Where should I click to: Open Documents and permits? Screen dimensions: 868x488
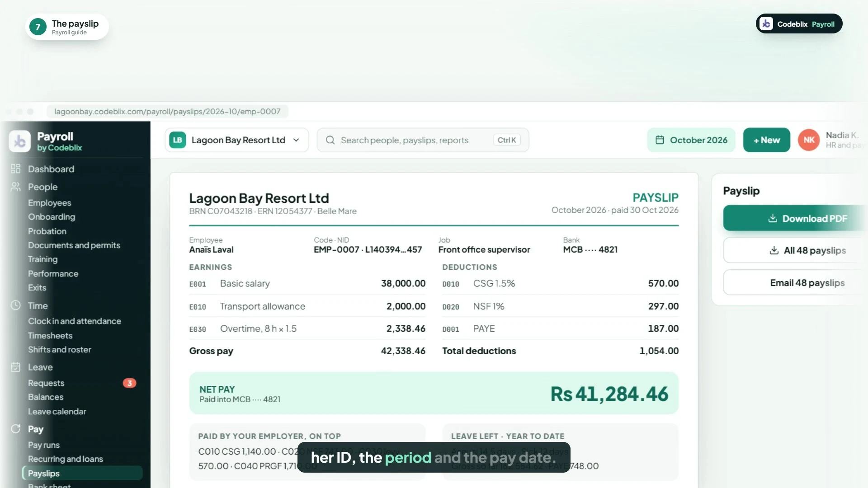[x=74, y=245]
